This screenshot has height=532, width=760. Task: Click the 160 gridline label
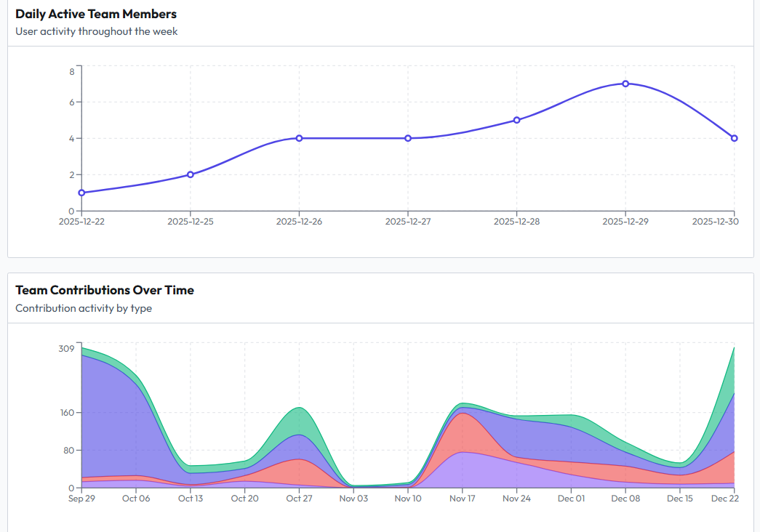click(x=67, y=413)
